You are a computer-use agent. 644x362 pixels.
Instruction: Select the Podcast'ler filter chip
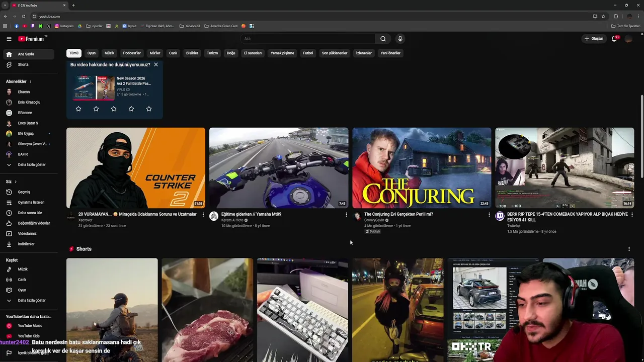[132, 53]
